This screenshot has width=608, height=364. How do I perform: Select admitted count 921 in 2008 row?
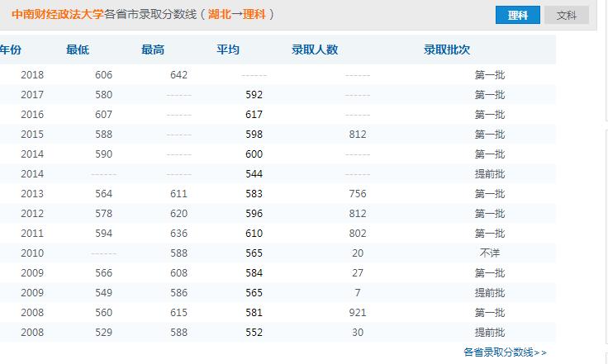[358, 312]
